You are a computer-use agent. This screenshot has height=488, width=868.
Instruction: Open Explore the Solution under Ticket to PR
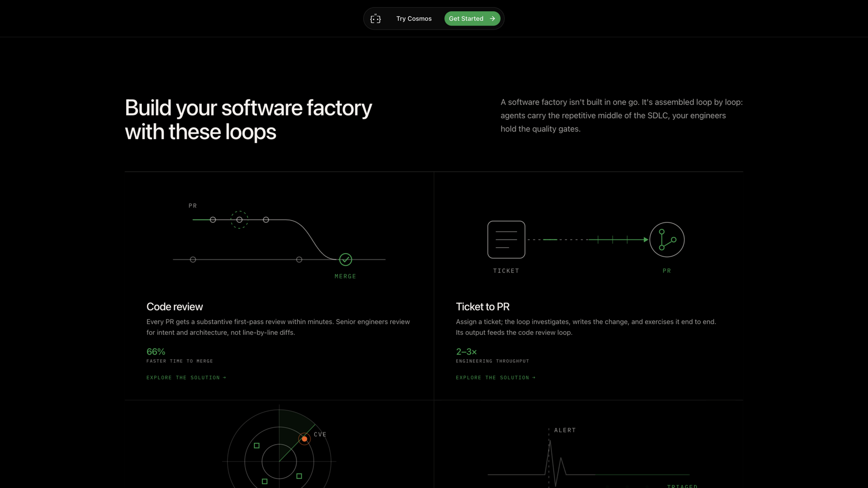point(495,377)
